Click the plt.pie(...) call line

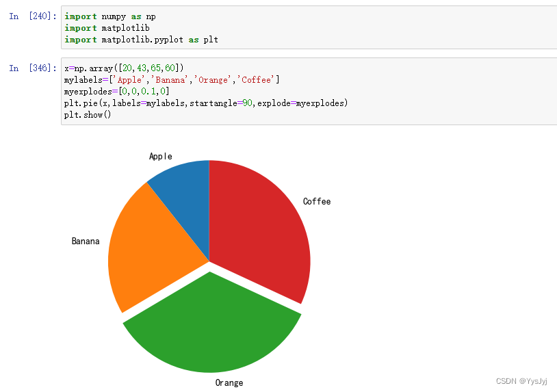pyautogui.click(x=206, y=103)
